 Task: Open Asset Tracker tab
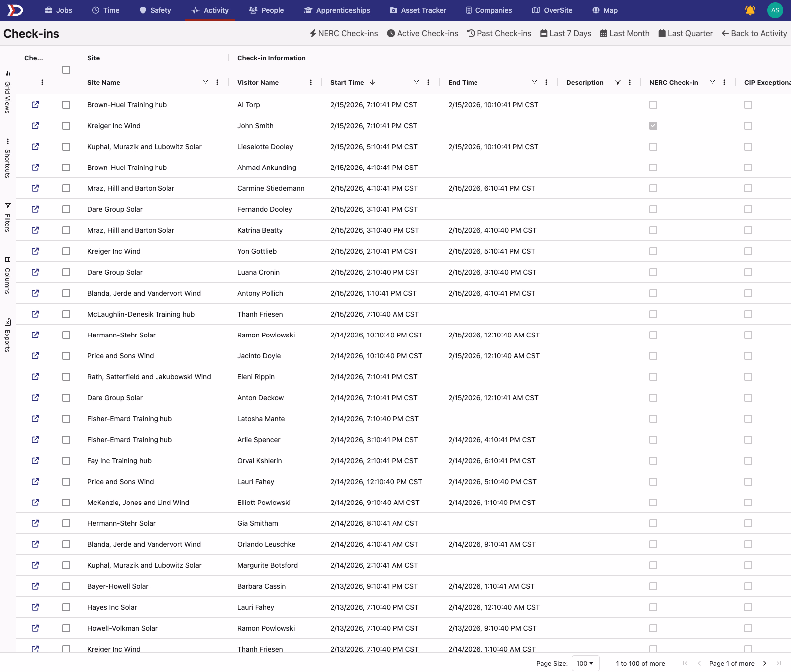point(418,10)
